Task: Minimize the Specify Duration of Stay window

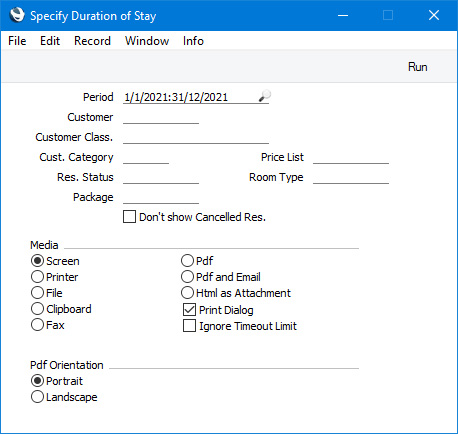Action: tap(343, 15)
